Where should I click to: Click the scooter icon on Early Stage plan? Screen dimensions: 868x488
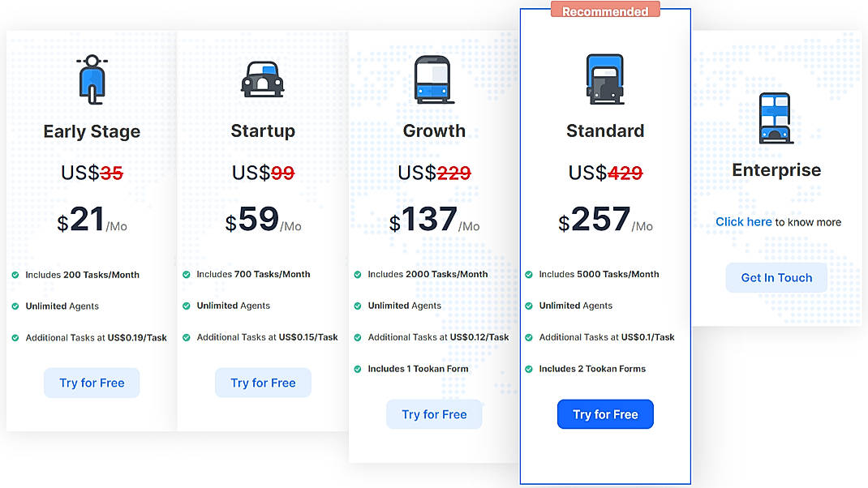(91, 78)
